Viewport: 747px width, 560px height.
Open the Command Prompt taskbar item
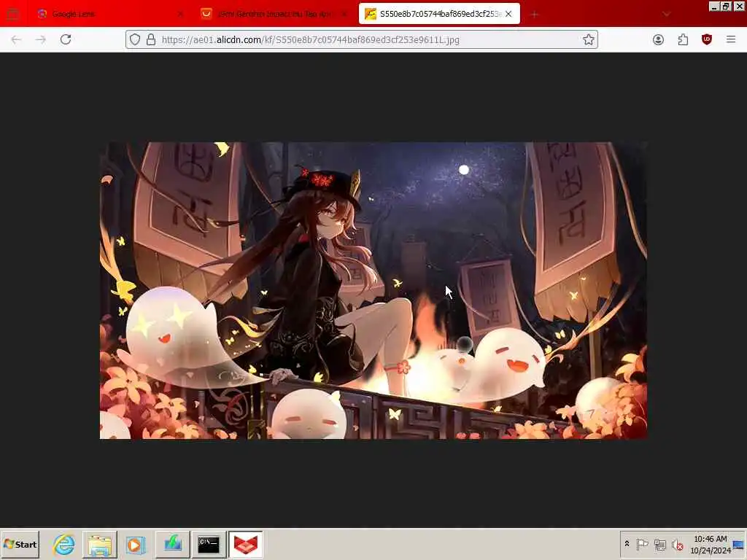pos(209,544)
